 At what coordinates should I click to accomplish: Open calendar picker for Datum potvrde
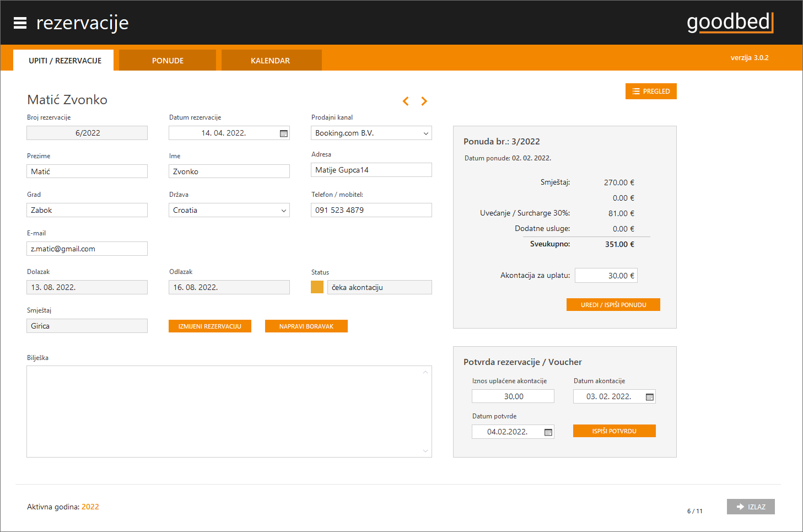[x=548, y=432]
